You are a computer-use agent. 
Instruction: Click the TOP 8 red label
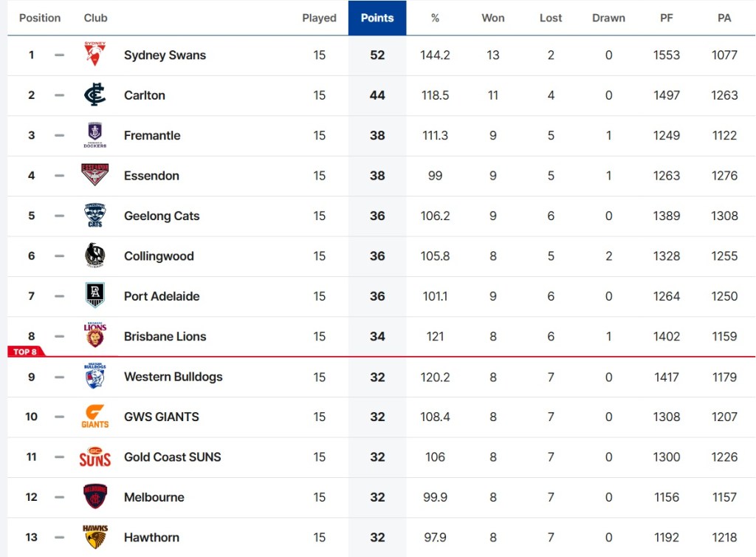click(x=25, y=352)
